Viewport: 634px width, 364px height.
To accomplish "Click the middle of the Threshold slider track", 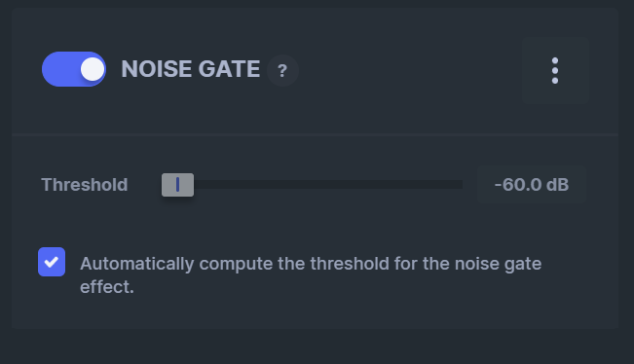I will click(x=313, y=185).
